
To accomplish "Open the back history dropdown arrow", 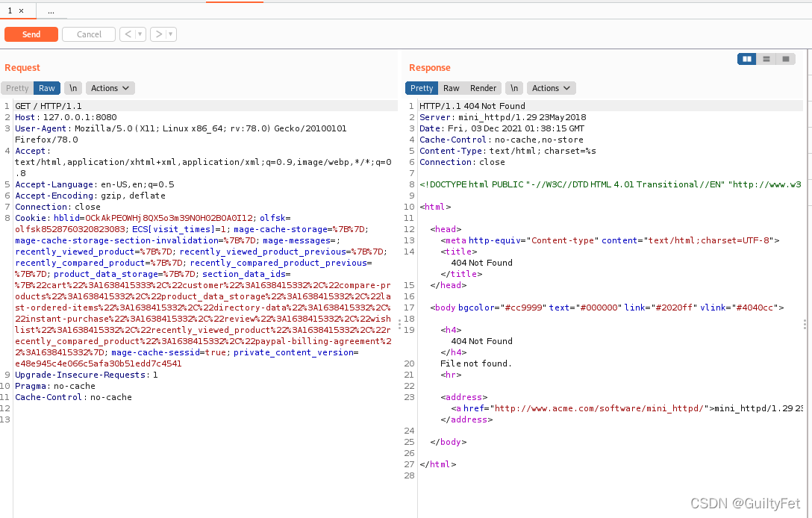I will point(140,34).
